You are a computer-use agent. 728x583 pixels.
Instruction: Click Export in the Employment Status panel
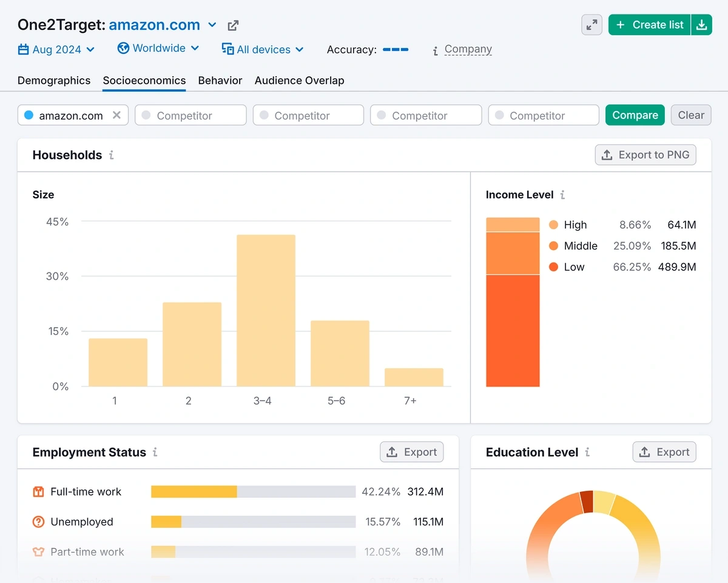[412, 452]
